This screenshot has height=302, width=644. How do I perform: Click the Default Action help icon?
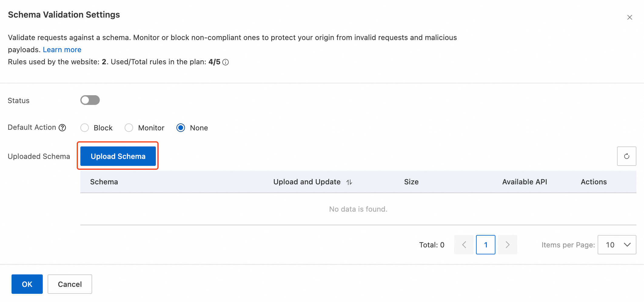point(62,128)
